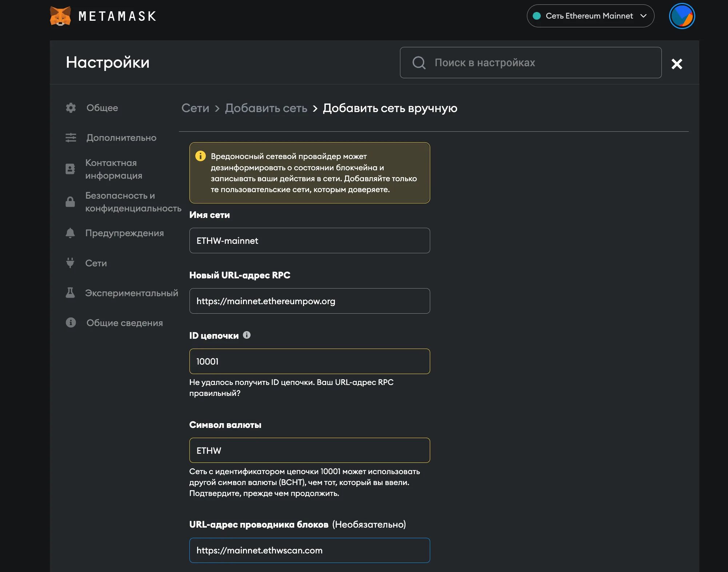
Task: Click the currency symbol BCHT warning text
Action: [x=304, y=482]
